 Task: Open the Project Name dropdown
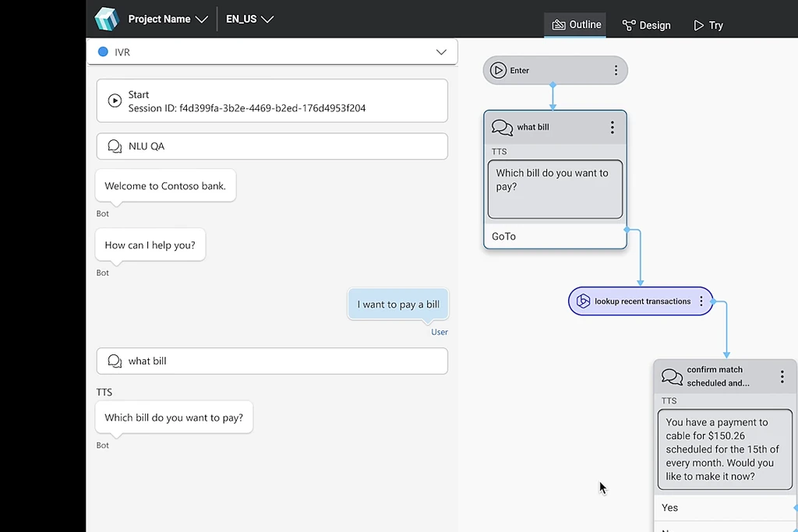[x=168, y=19]
